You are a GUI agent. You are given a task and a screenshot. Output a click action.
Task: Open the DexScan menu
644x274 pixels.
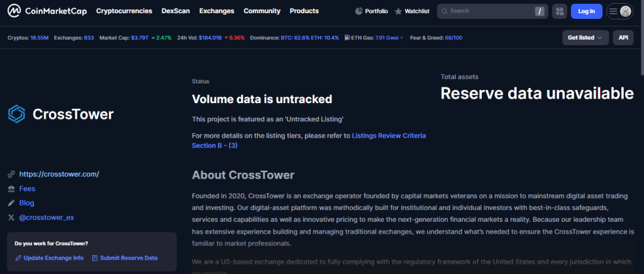175,11
